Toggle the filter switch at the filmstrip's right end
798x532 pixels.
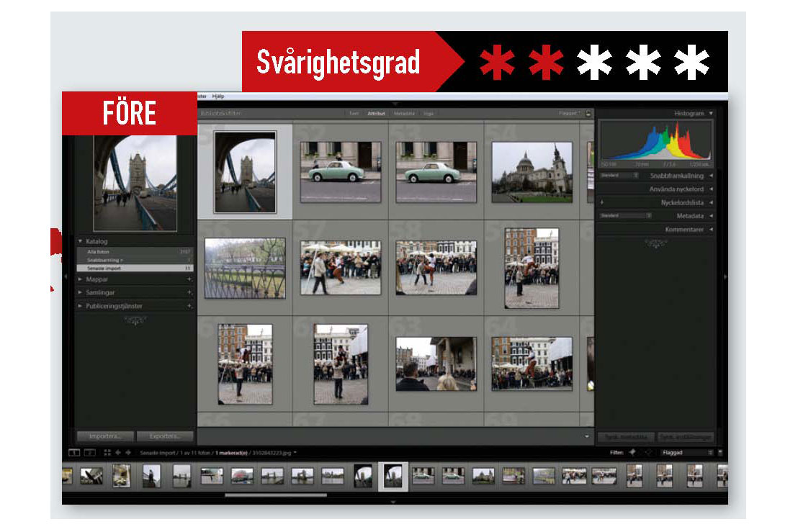(x=719, y=453)
